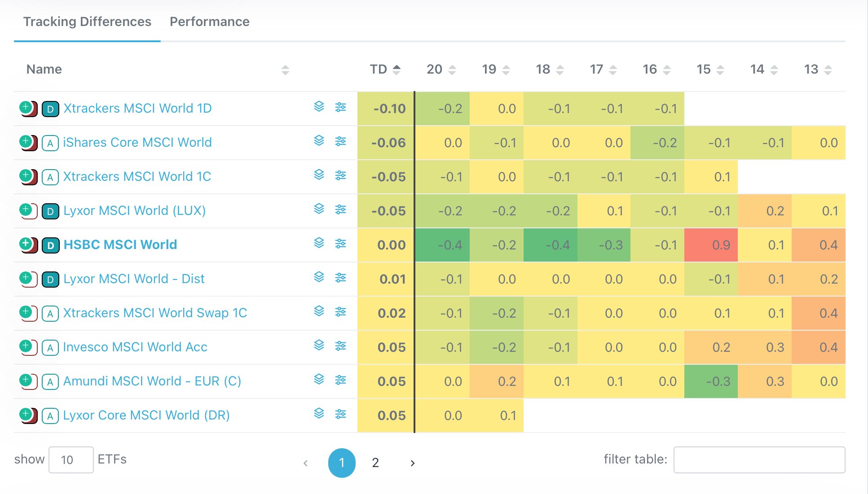Screen dimensions: 868x494
Task: Click the red 0.9 cell for HSBC
Action: 710,245
